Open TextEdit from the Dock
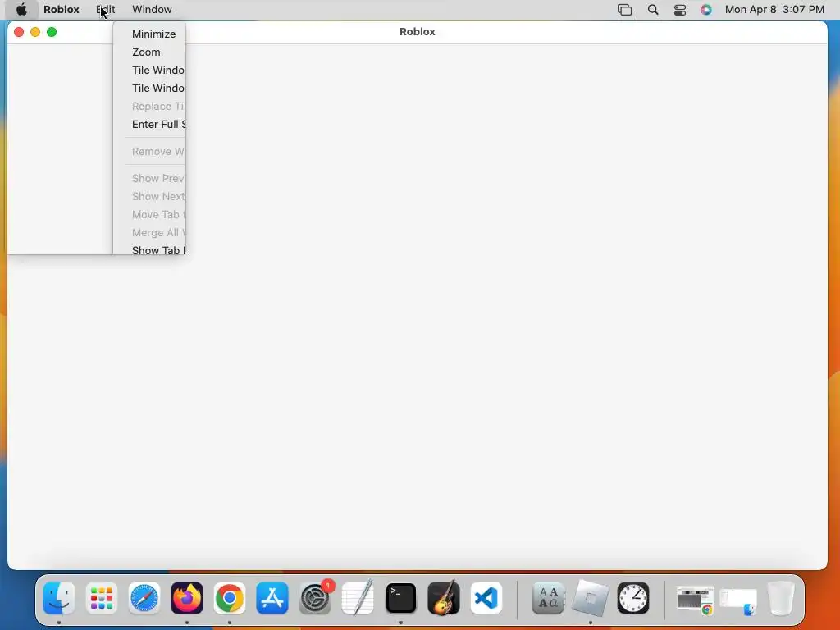The image size is (840, 630). tap(358, 598)
